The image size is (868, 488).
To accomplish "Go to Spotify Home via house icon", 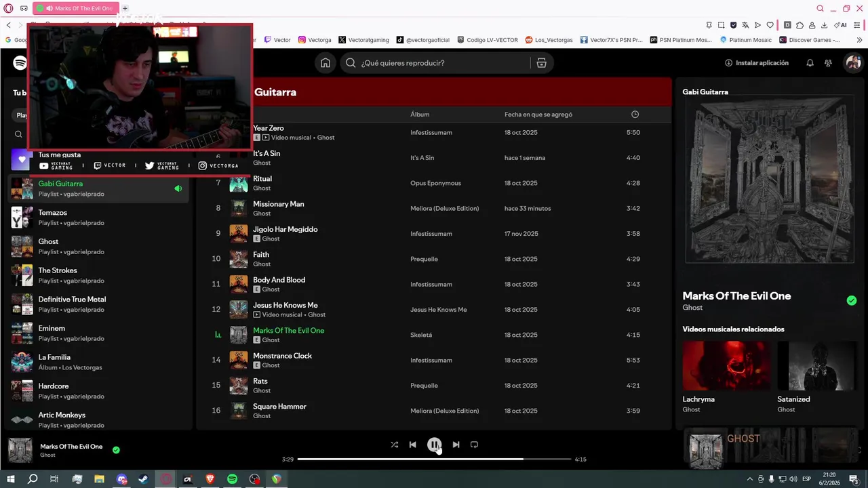I will 325,63.
